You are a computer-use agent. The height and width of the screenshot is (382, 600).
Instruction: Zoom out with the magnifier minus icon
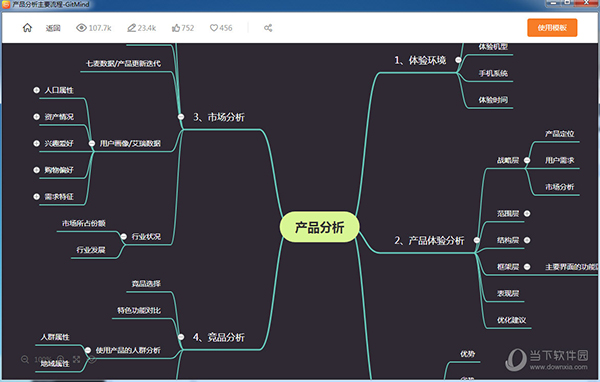(25, 359)
